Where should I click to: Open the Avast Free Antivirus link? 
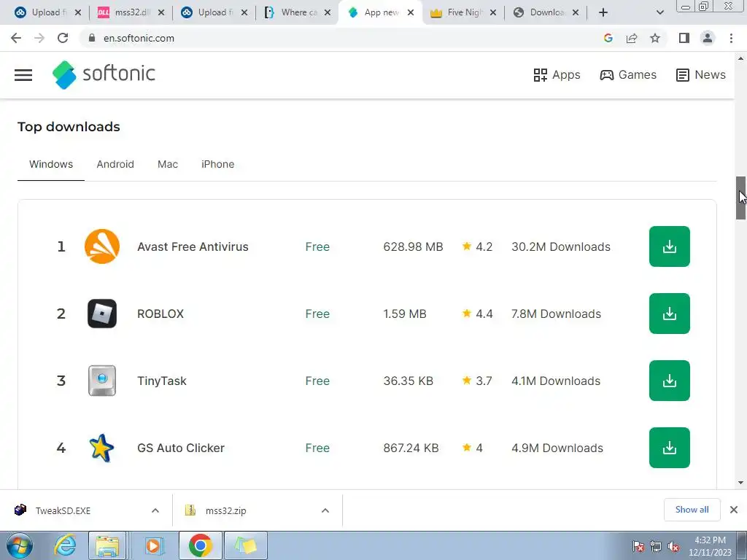[x=193, y=246]
